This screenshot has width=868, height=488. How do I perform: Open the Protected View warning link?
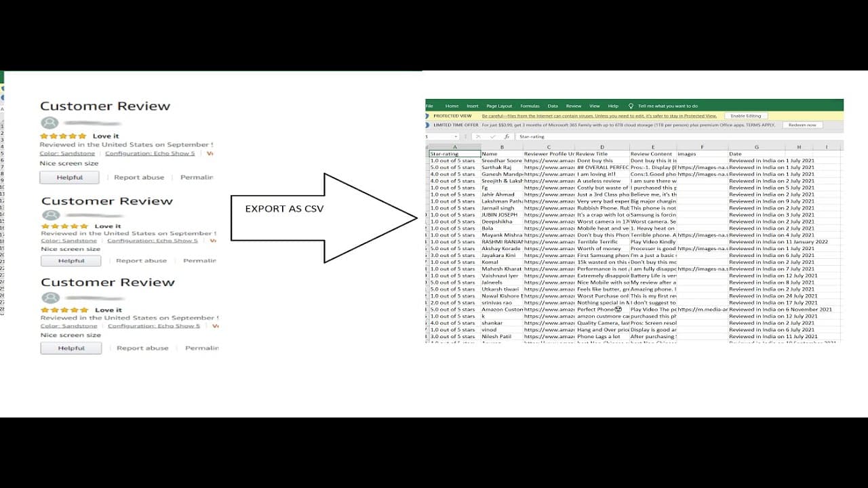599,116
